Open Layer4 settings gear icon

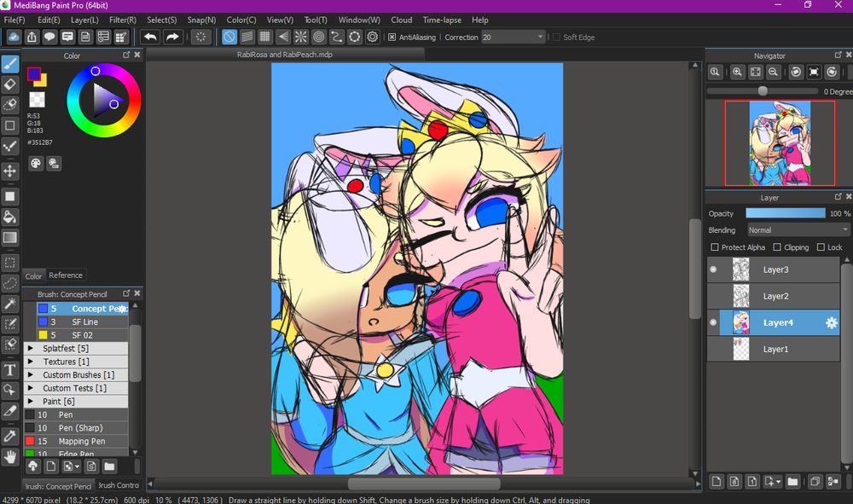pyautogui.click(x=831, y=323)
